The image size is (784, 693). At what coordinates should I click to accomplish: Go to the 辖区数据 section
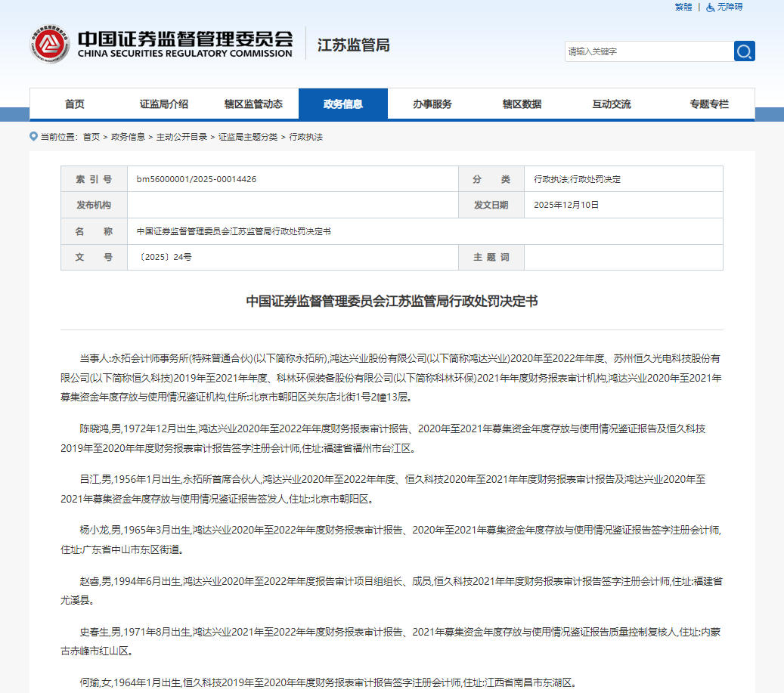point(522,104)
